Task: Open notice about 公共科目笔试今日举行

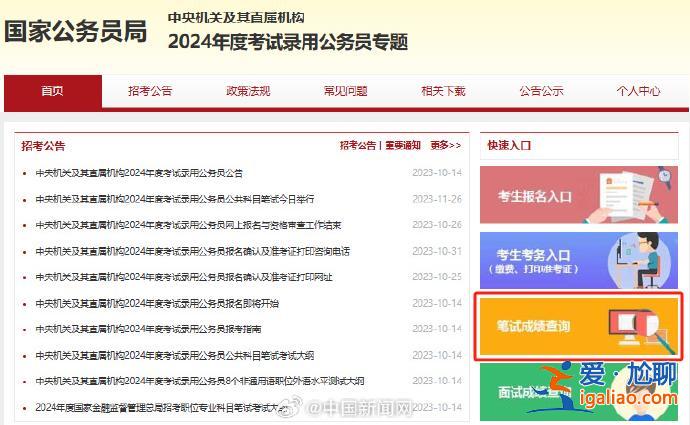Action: coord(175,199)
